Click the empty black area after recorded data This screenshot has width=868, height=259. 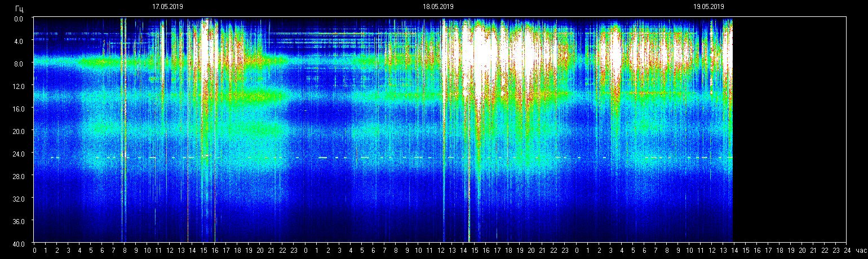pos(789,129)
